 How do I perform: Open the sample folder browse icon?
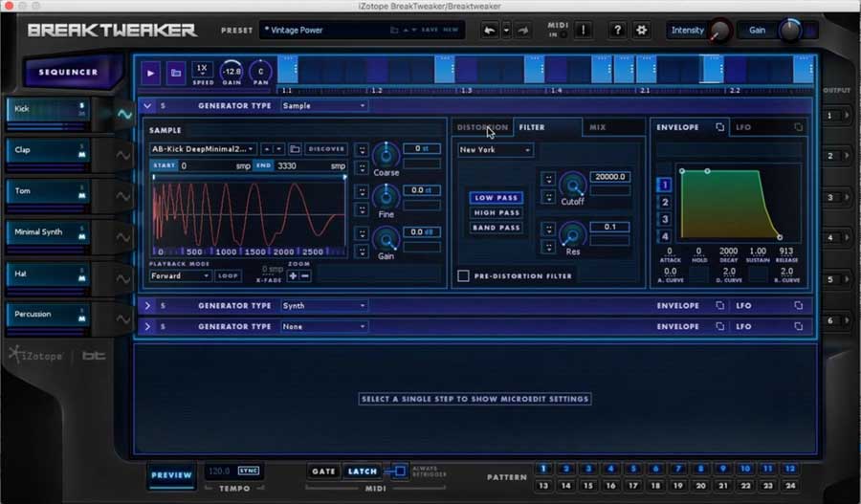pyautogui.click(x=295, y=149)
